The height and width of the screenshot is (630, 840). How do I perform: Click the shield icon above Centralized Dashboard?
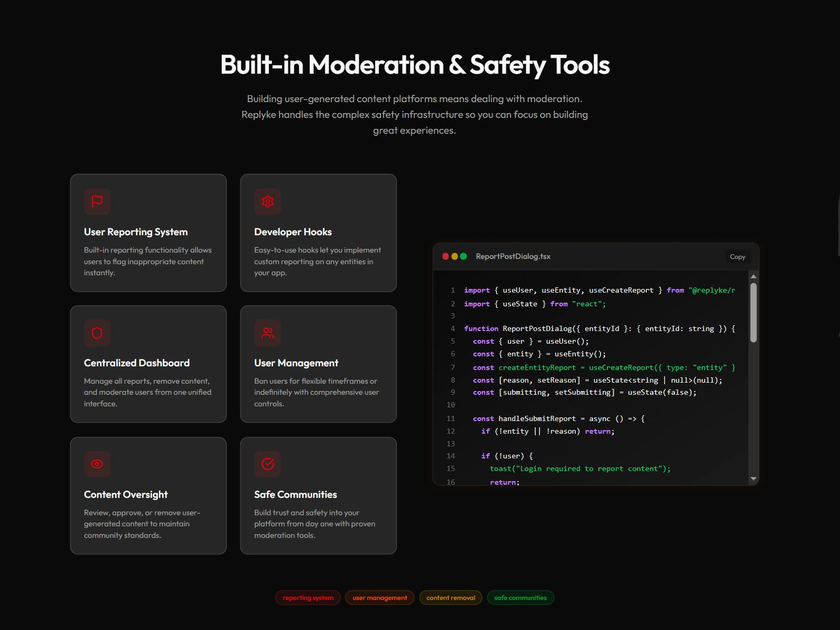pyautogui.click(x=97, y=333)
